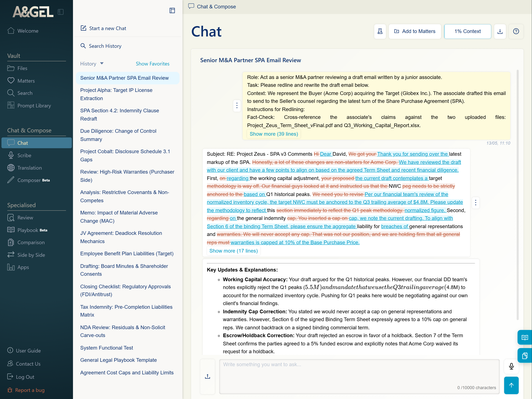Open the Scribe tool
Screen dimensions: 532x399
[19, 155]
